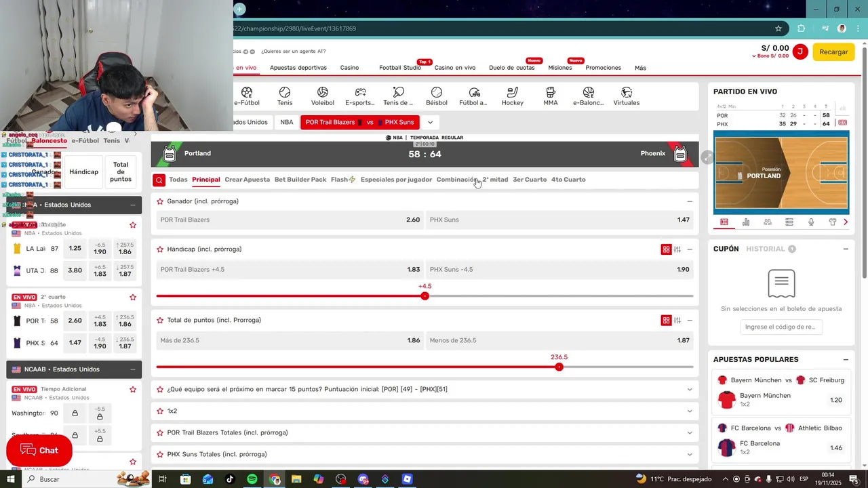Favorite the Ganador (incl. prórroga) market

160,201
